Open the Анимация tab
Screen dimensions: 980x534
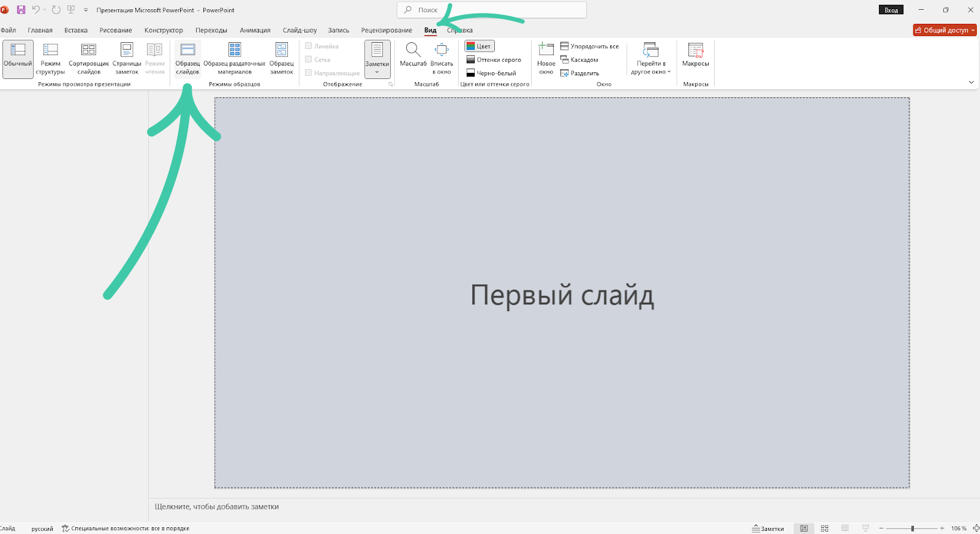(x=255, y=30)
